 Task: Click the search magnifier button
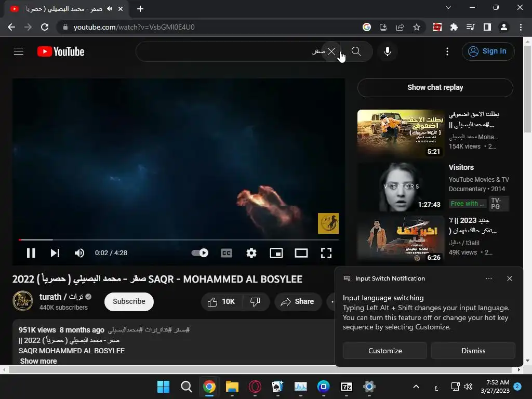356,51
